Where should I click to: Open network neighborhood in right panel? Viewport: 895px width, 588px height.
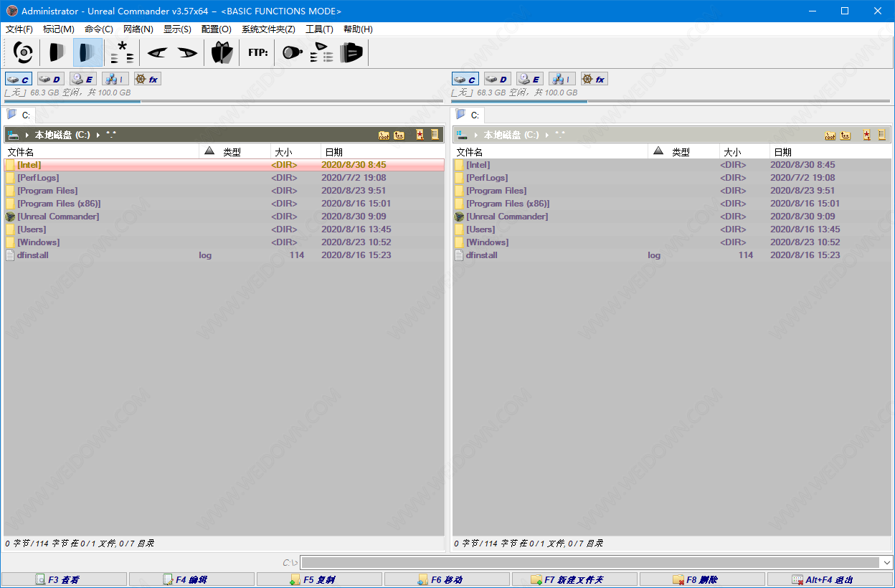(x=562, y=79)
